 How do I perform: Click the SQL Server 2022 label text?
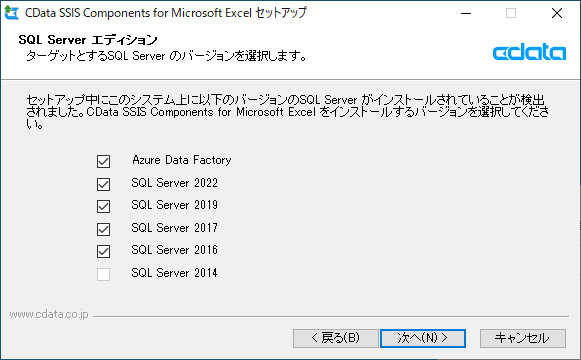[x=174, y=183]
